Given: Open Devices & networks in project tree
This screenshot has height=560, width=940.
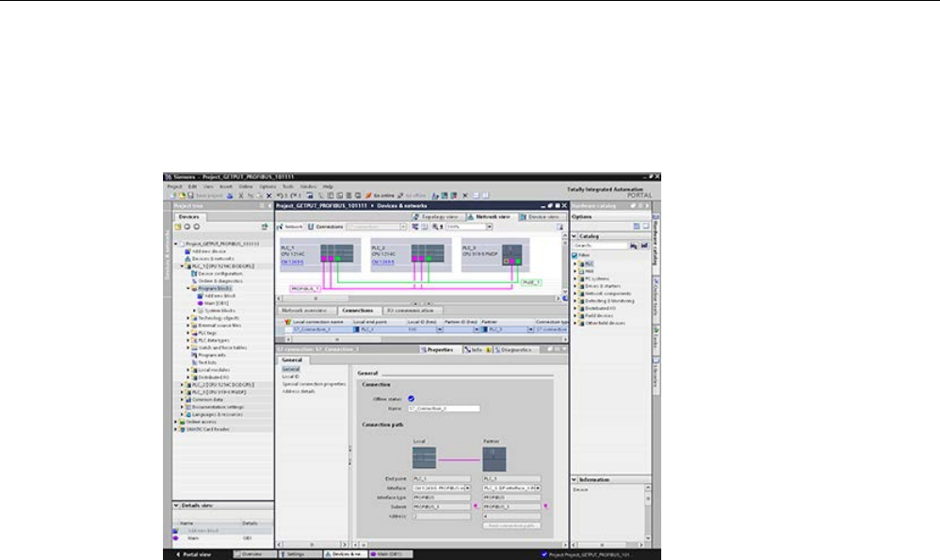Looking at the screenshot, I should coord(209,259).
